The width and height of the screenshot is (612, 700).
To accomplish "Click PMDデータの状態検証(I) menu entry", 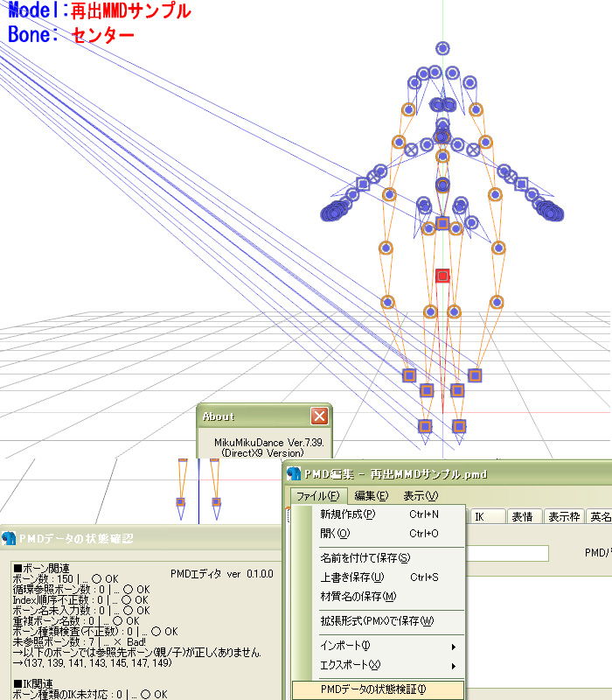I will (379, 689).
